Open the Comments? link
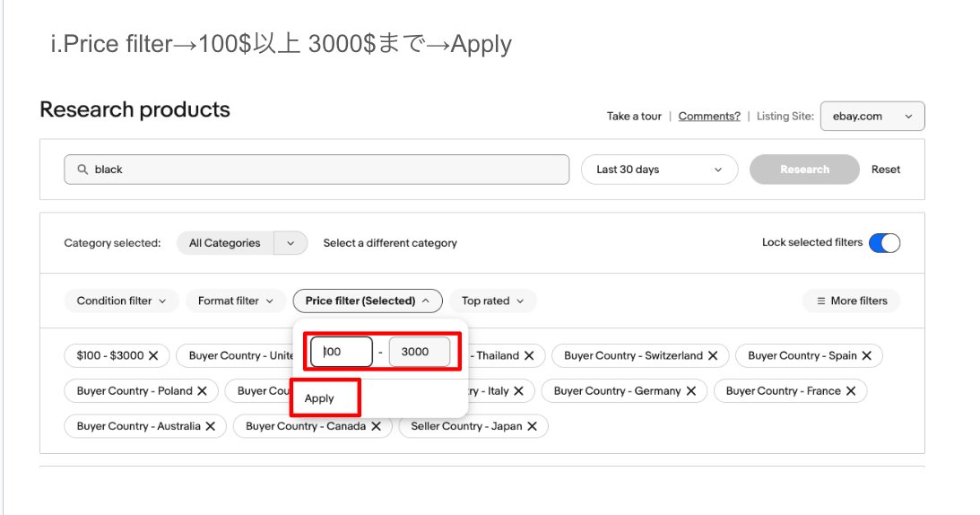The height and width of the screenshot is (515, 980). [x=708, y=117]
